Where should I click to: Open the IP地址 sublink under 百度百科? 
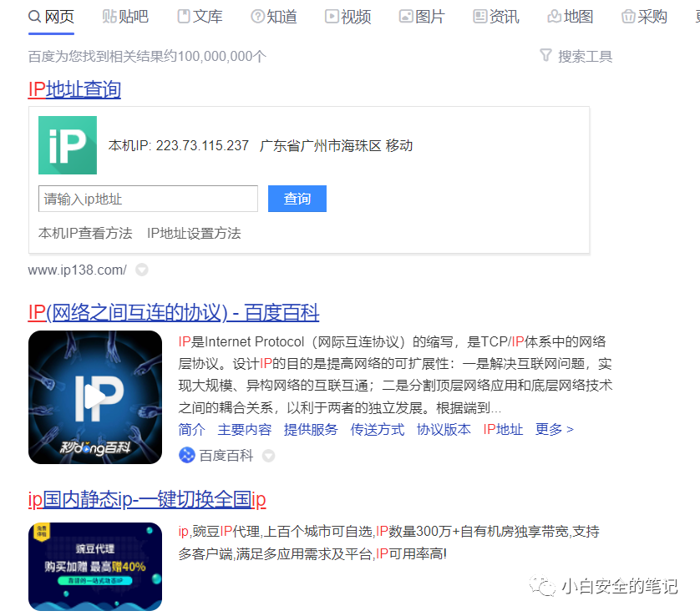coord(503,430)
